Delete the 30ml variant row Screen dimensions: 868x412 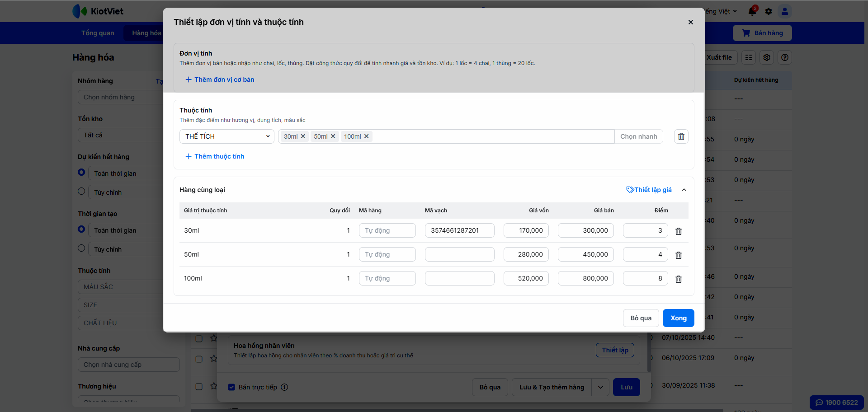pyautogui.click(x=678, y=231)
